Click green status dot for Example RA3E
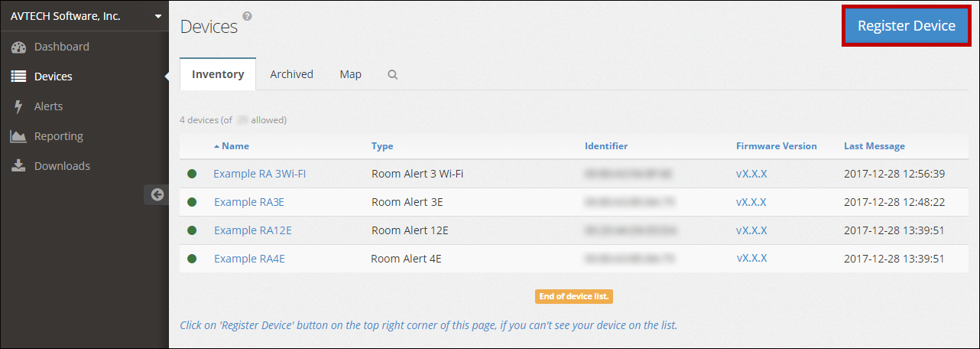The height and width of the screenshot is (349, 980). (x=192, y=202)
